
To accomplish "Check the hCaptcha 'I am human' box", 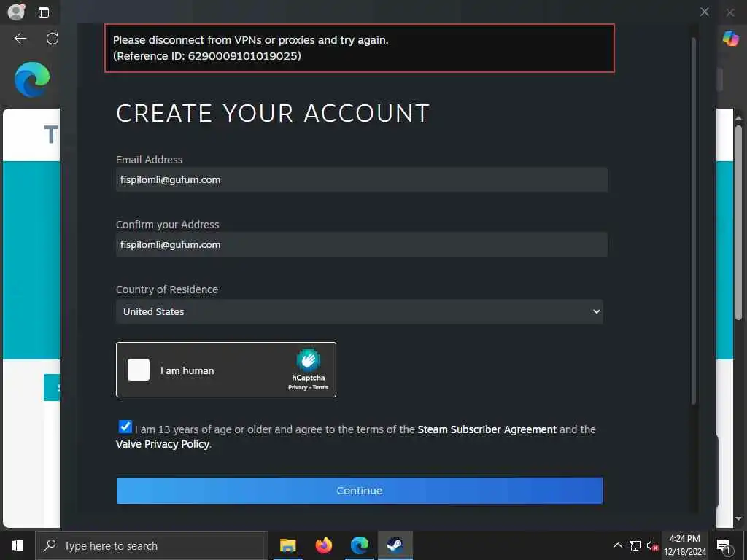I will [x=138, y=370].
